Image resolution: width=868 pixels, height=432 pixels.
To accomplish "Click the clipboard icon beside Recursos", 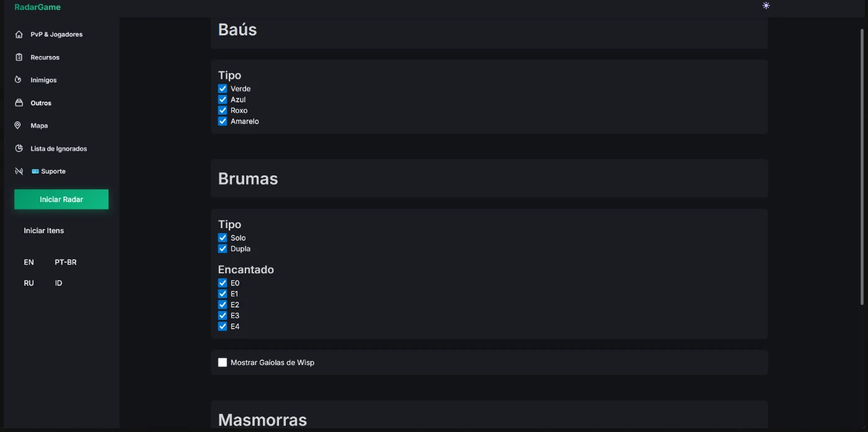I will 19,57.
